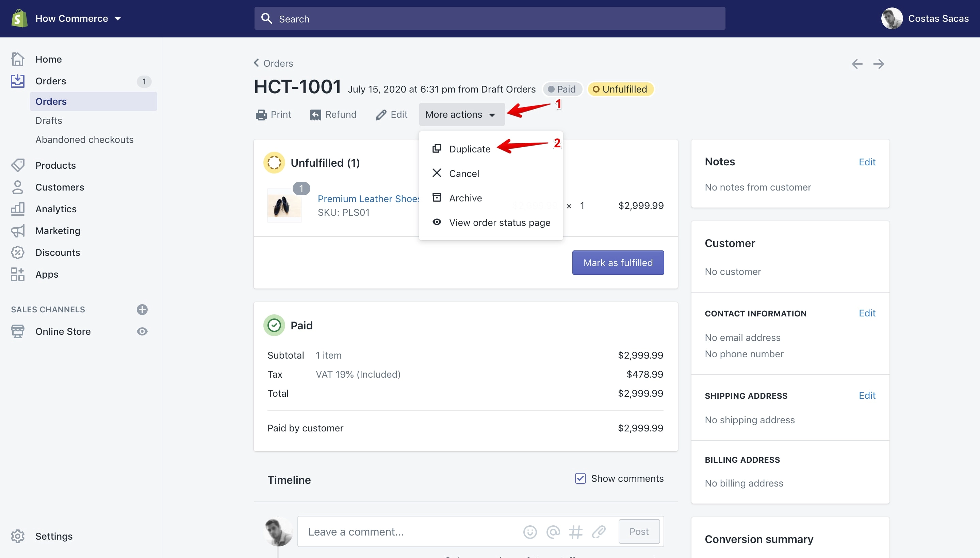This screenshot has height=558, width=980.
Task: Open the Apps section
Action: [x=47, y=274]
